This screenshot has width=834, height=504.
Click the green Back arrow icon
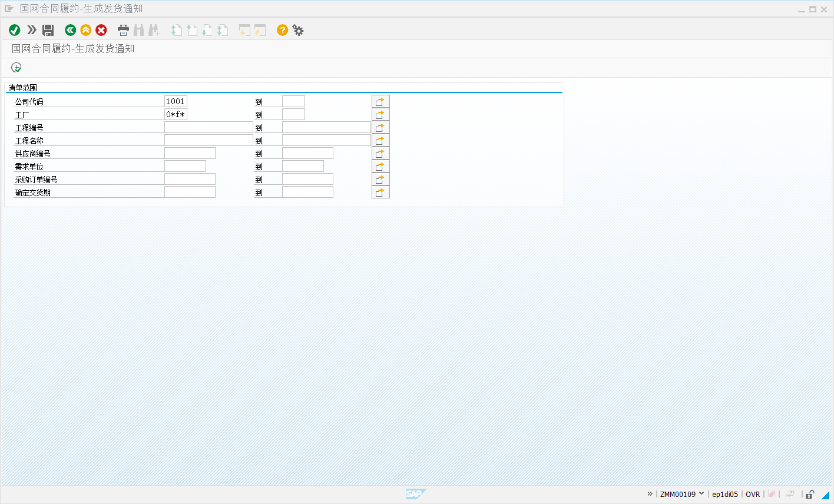pos(71,30)
